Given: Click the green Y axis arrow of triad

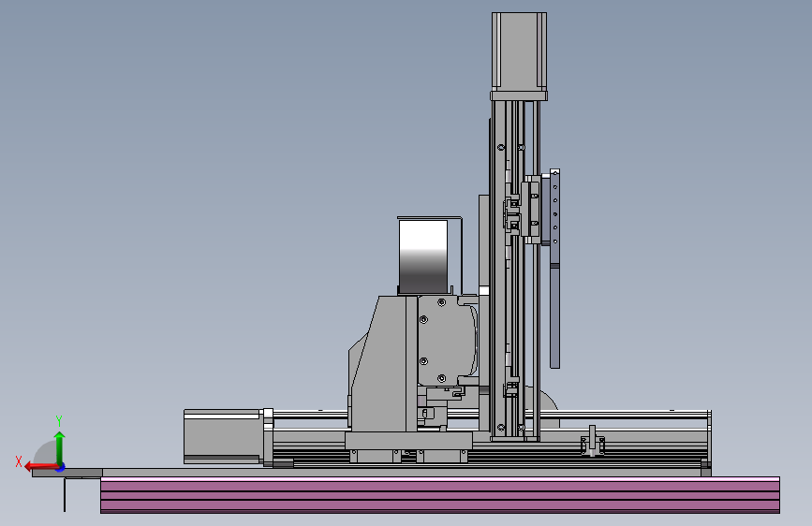Looking at the screenshot, I should tap(60, 446).
